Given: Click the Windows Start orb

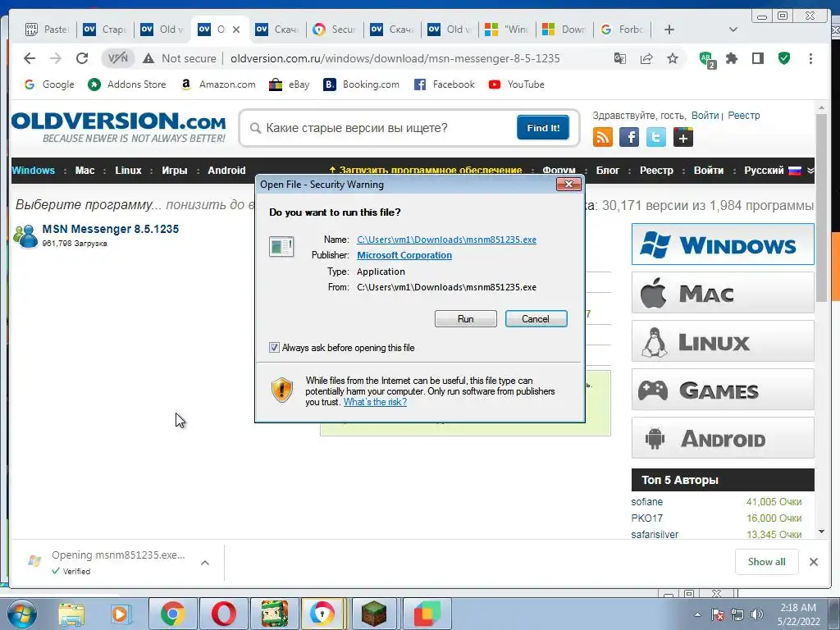Looking at the screenshot, I should (x=22, y=614).
